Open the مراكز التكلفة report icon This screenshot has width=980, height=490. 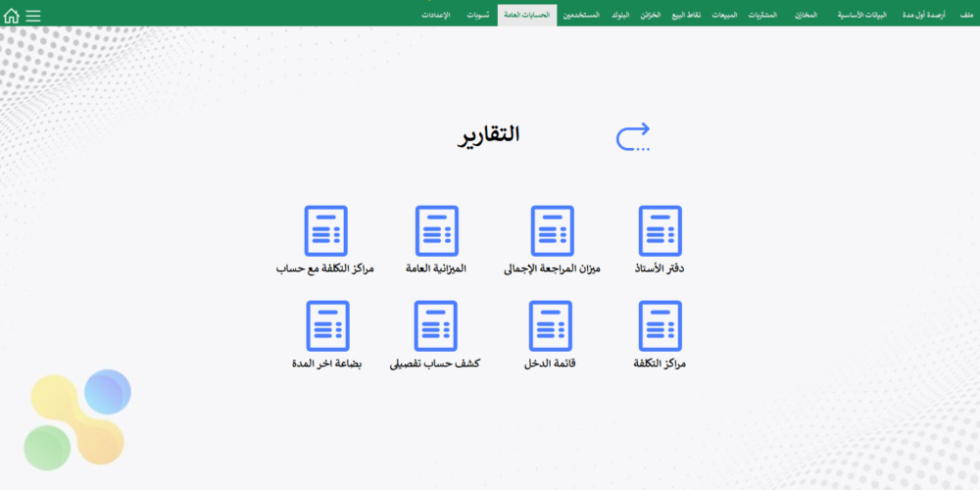660,326
